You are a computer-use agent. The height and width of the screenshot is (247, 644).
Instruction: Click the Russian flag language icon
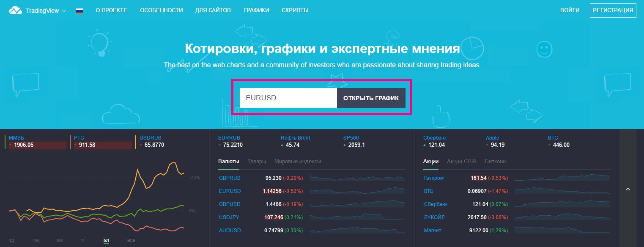click(79, 11)
